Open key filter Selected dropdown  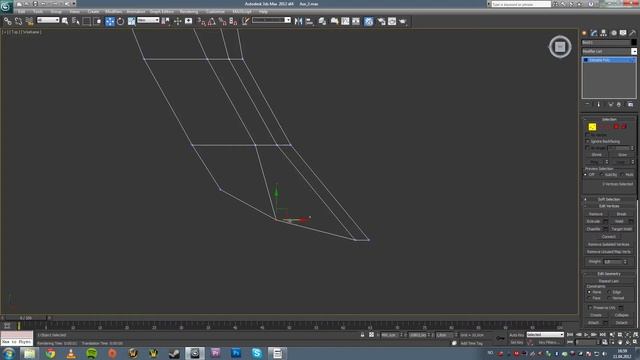click(x=545, y=335)
